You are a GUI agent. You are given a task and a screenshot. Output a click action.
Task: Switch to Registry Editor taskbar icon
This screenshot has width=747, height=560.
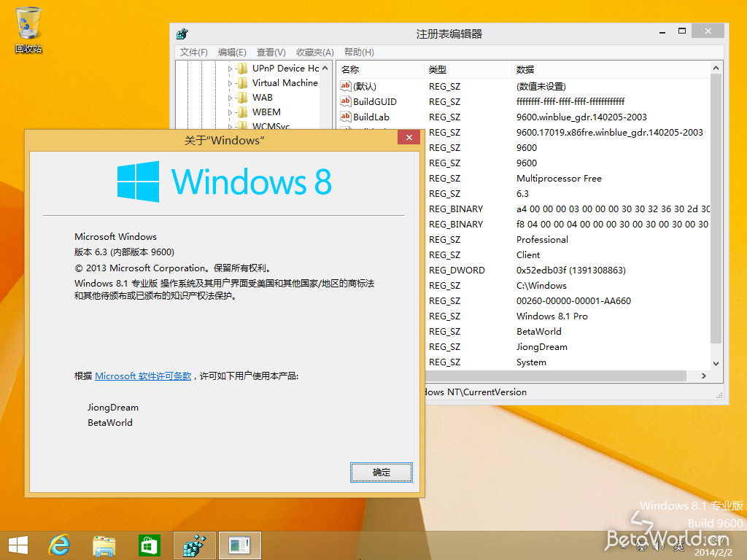(x=195, y=545)
